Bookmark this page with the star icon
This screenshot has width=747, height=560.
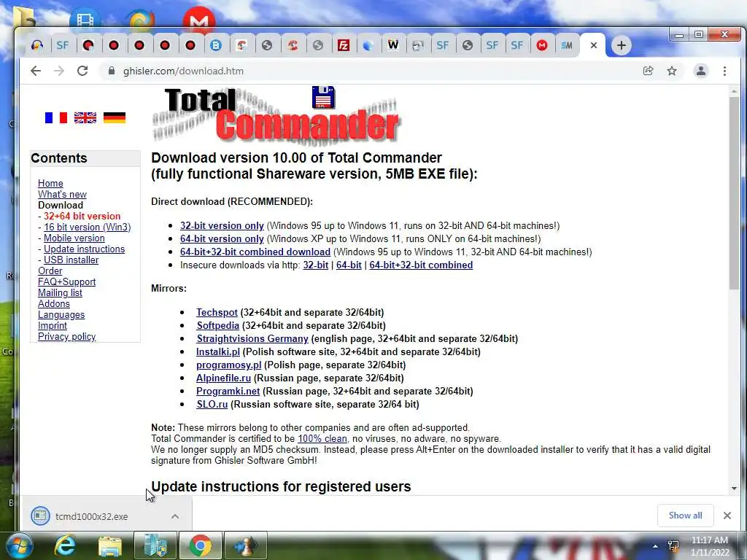tap(672, 71)
